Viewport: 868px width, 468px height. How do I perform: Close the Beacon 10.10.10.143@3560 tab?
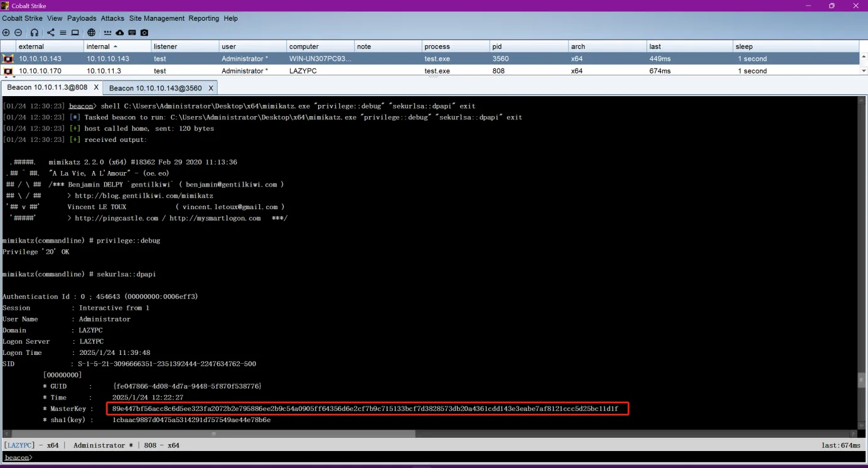(211, 88)
